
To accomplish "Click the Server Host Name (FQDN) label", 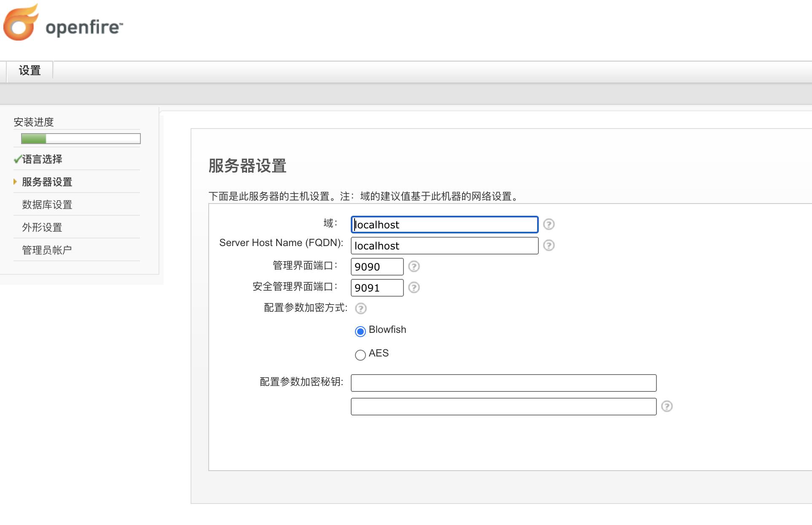I will [281, 243].
